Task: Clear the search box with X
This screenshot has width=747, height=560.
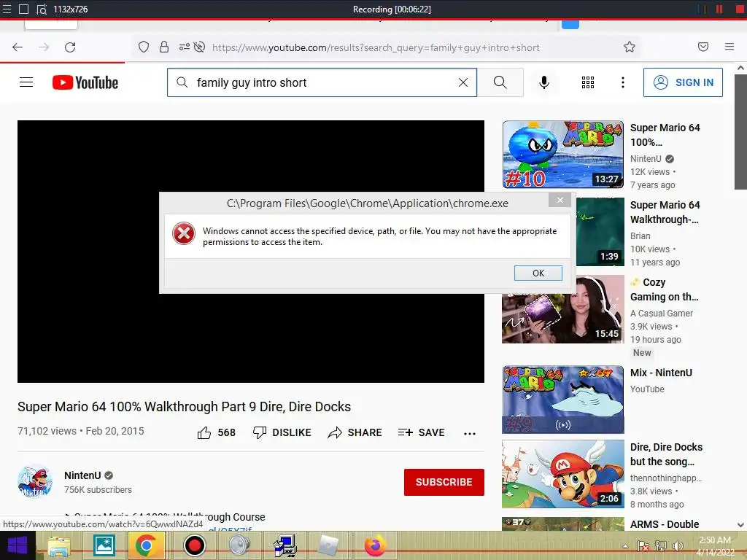Action: click(x=463, y=82)
